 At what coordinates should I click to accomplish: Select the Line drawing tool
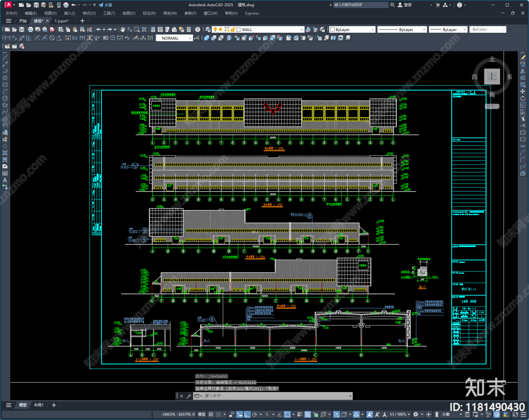5,58
